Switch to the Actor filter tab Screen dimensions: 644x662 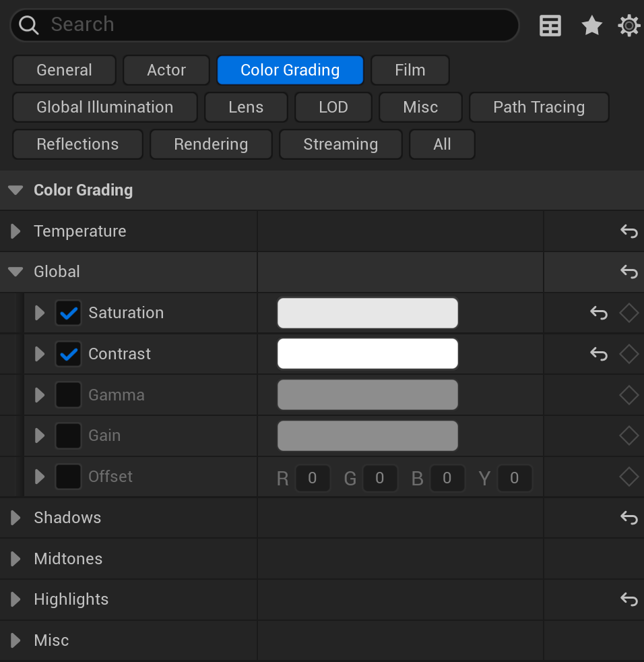click(166, 70)
